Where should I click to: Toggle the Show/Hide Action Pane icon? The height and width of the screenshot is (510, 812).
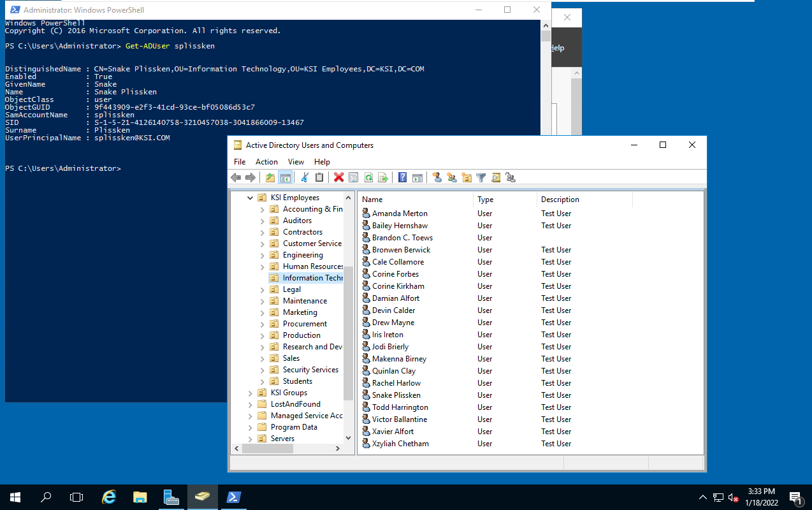[417, 178]
